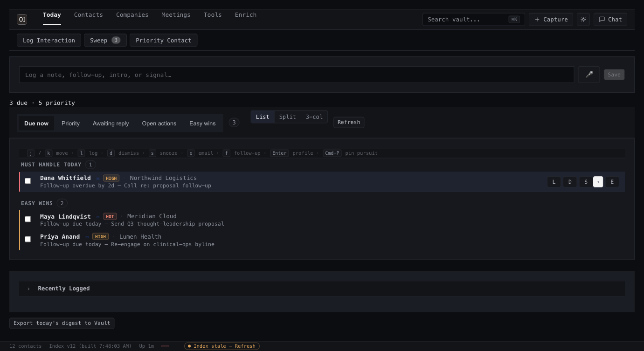The image size is (644, 351).
Task: Click the E email action for Dana Whitfield
Action: 612,182
